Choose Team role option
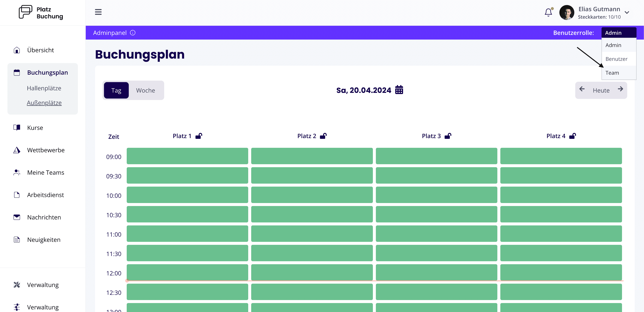644x312 pixels. point(619,73)
